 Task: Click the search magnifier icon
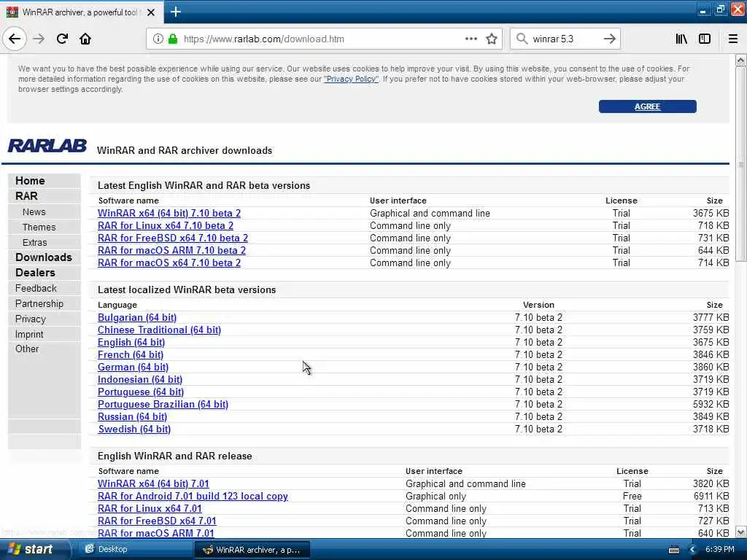tap(522, 39)
